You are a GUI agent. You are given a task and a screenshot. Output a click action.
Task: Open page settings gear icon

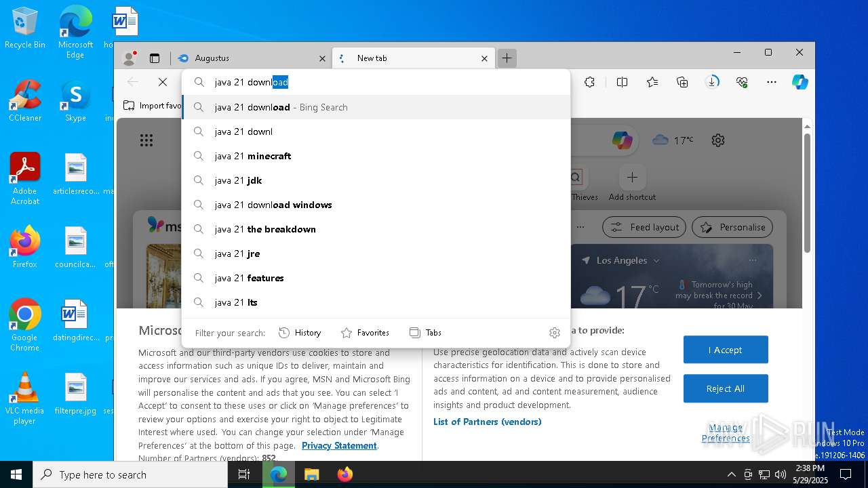pos(718,140)
